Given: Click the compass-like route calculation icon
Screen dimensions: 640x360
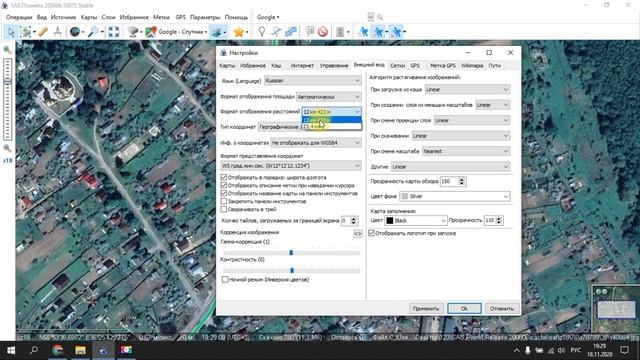Looking at the screenshot, I should (58, 32).
